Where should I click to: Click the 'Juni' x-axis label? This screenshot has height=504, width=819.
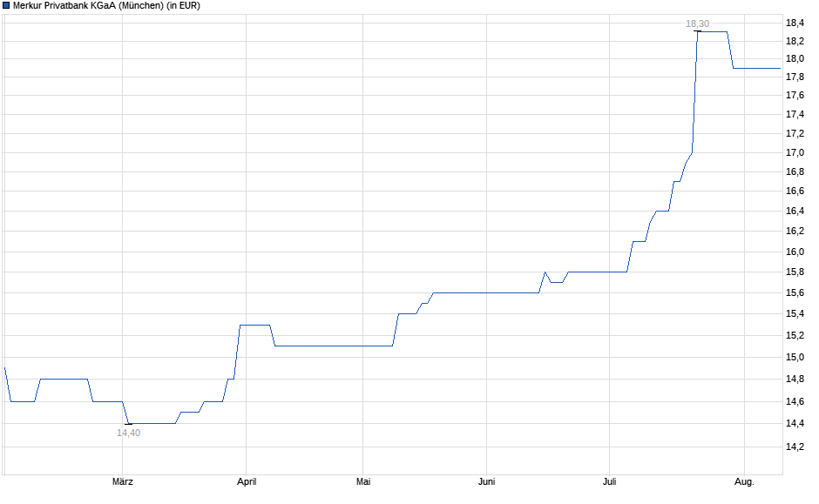click(x=487, y=482)
